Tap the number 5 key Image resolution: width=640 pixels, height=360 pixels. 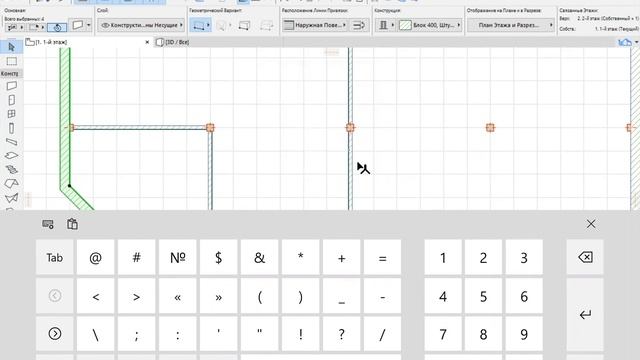[x=483, y=296]
